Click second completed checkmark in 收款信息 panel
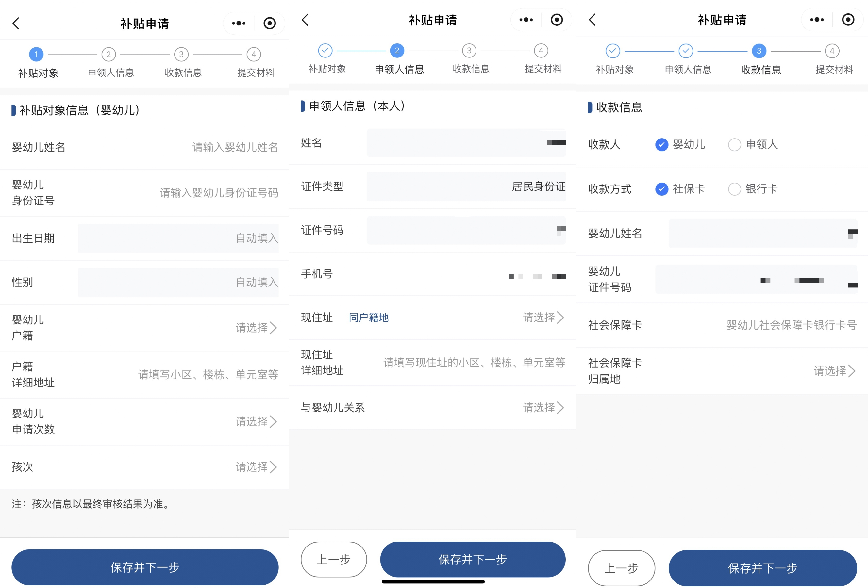Image resolution: width=868 pixels, height=588 pixels. (686, 51)
